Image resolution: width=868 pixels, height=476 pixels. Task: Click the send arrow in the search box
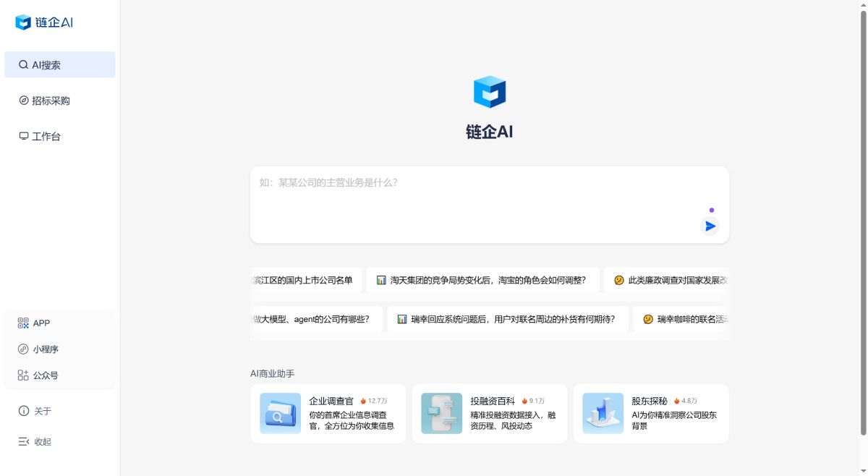710,226
